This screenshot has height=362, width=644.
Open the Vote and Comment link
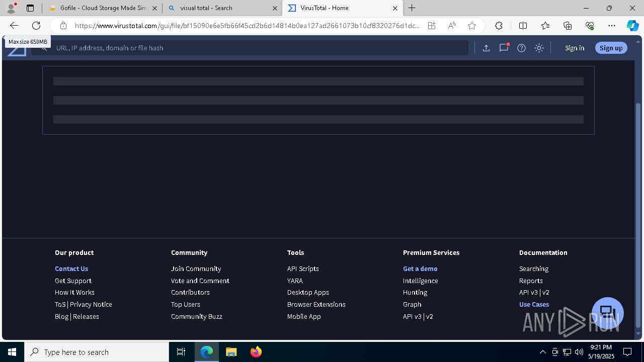(x=200, y=281)
